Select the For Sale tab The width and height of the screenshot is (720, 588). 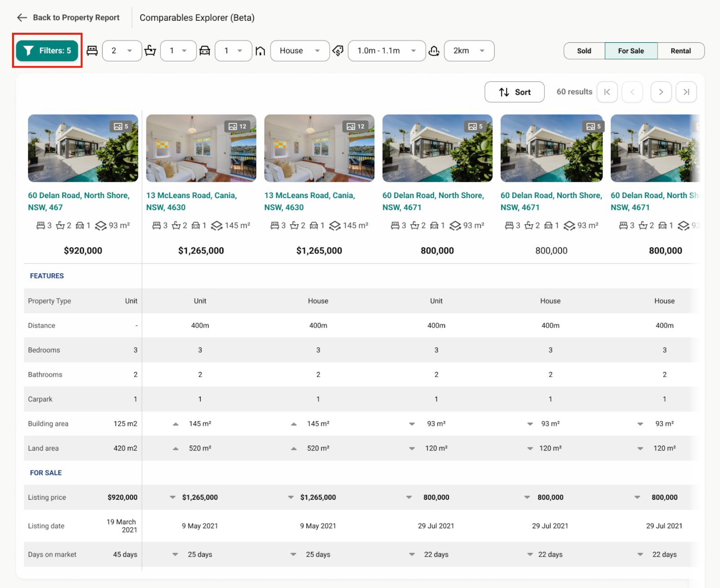(631, 51)
